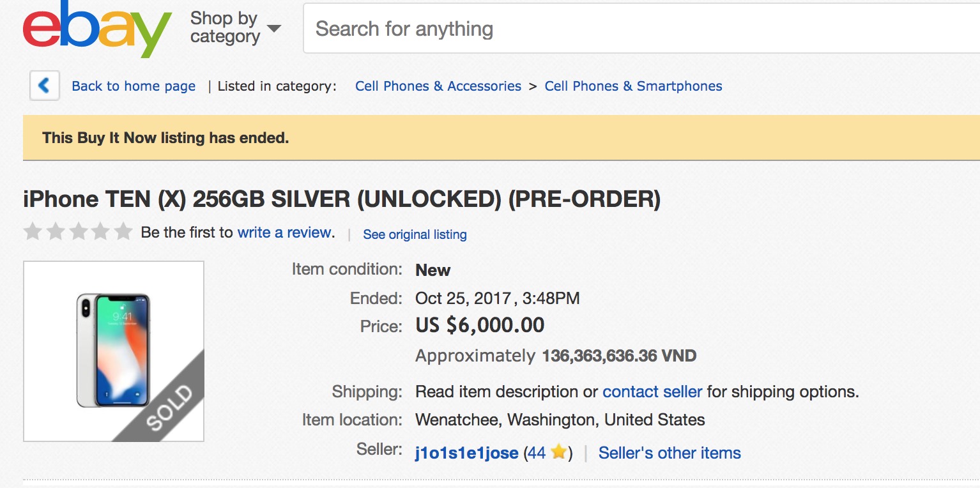980x488 pixels.
Task: View Seller's other items
Action: coord(669,453)
